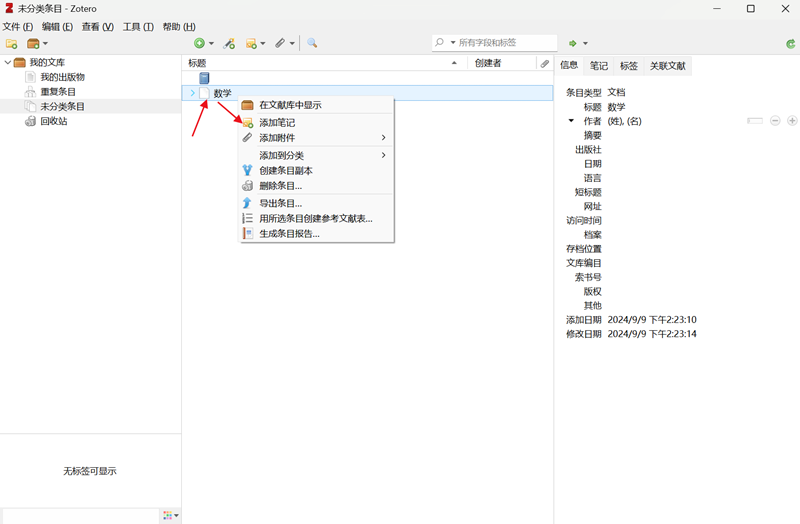The width and height of the screenshot is (800, 524).
Task: Select 我的文库 in the library tree
Action: (47, 62)
